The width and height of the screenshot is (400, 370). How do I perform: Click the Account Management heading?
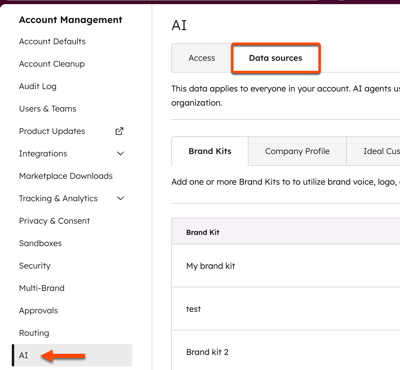click(x=71, y=20)
